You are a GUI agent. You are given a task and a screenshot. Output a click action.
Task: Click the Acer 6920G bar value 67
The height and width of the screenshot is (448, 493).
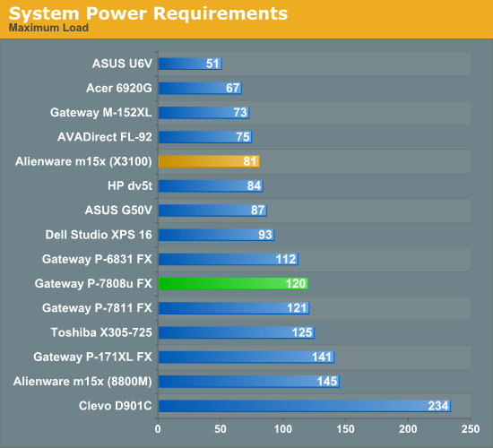[x=233, y=89]
